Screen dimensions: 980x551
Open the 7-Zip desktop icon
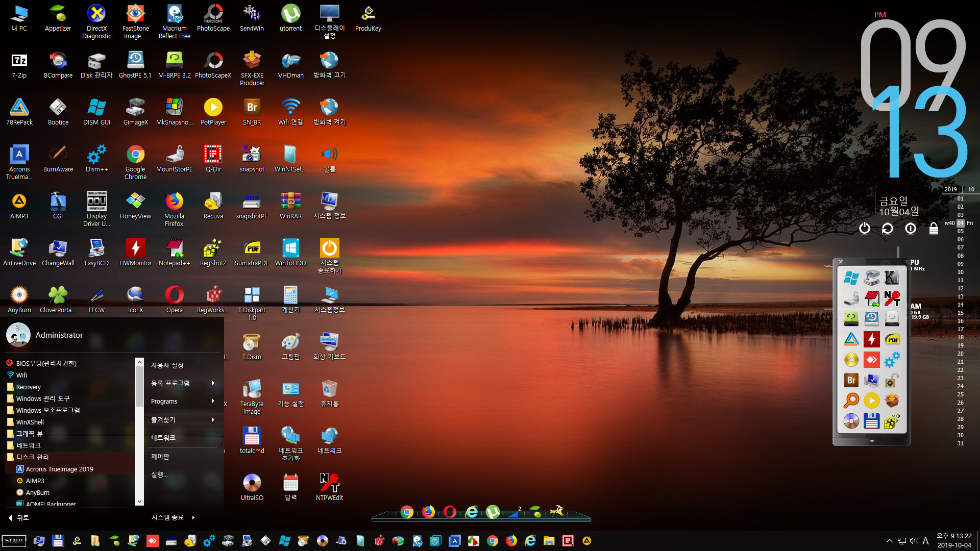pyautogui.click(x=19, y=65)
